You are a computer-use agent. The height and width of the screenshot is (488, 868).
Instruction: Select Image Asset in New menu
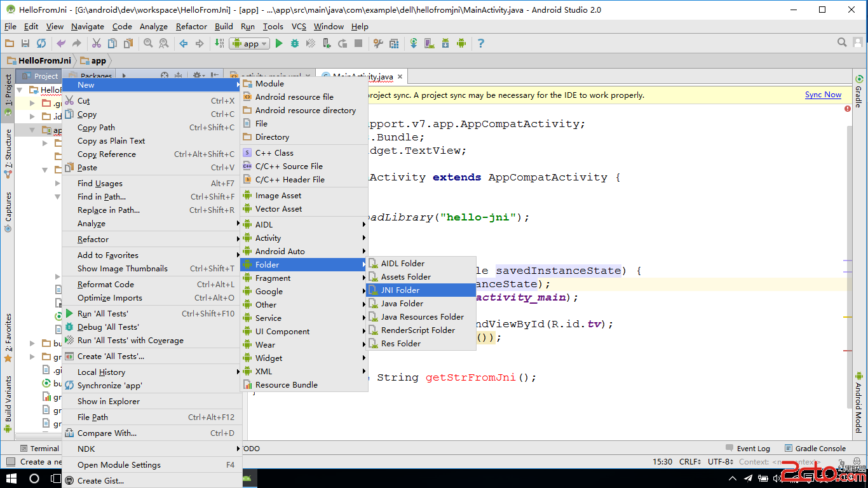[x=304, y=195]
